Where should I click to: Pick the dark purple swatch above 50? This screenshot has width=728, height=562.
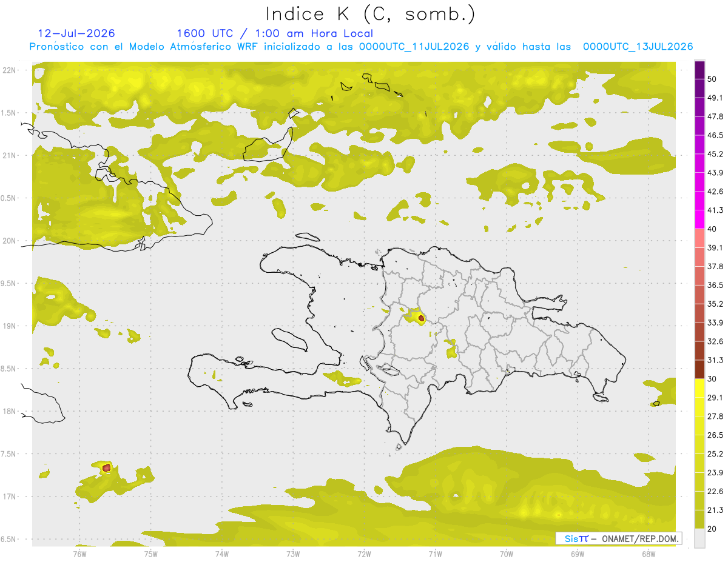pos(699,70)
